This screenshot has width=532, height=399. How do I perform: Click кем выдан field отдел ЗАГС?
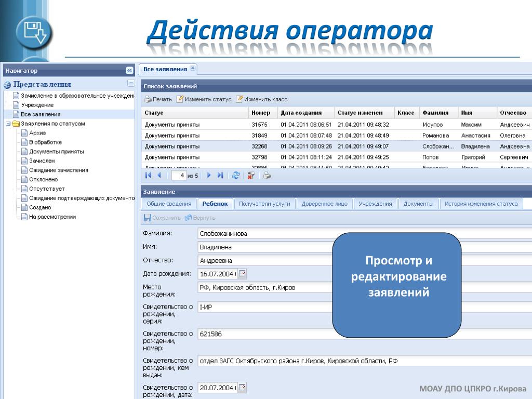coord(365,361)
